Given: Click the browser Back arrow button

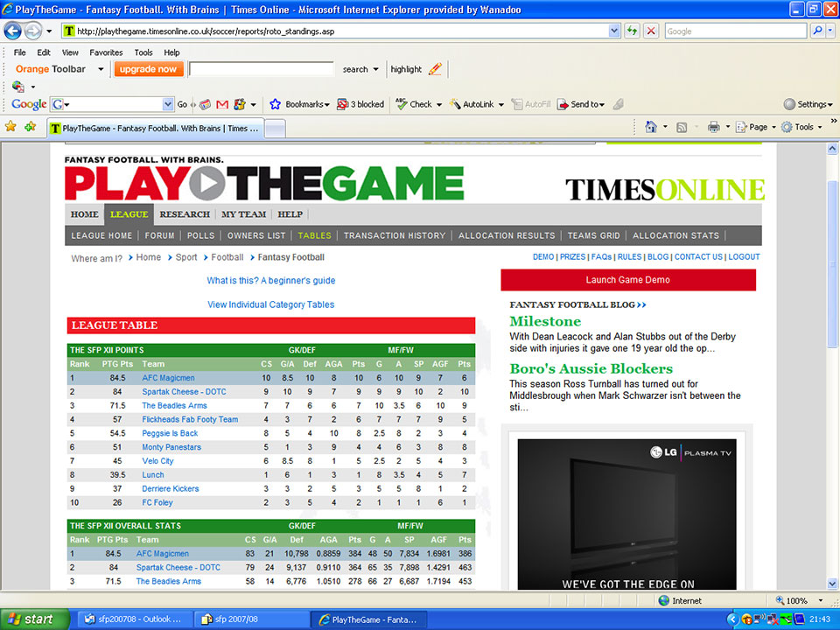Looking at the screenshot, I should coord(13,31).
